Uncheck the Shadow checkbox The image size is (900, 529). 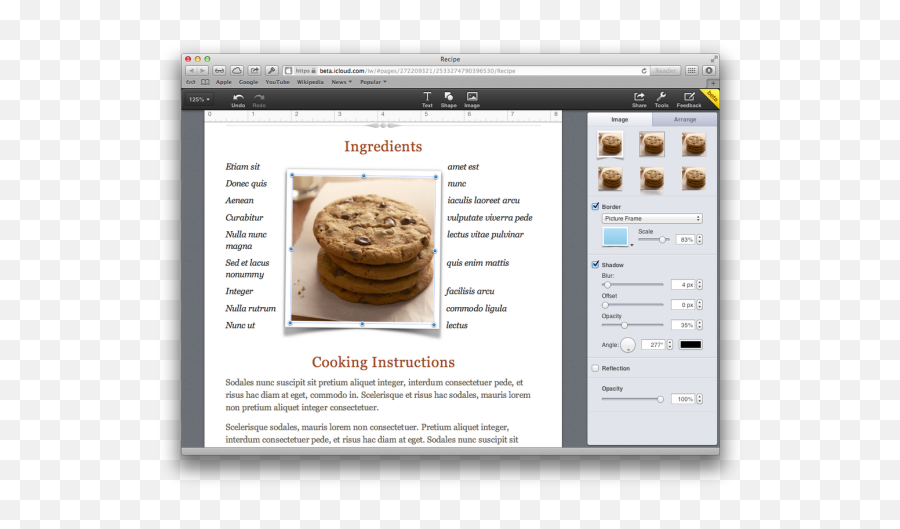coord(595,264)
